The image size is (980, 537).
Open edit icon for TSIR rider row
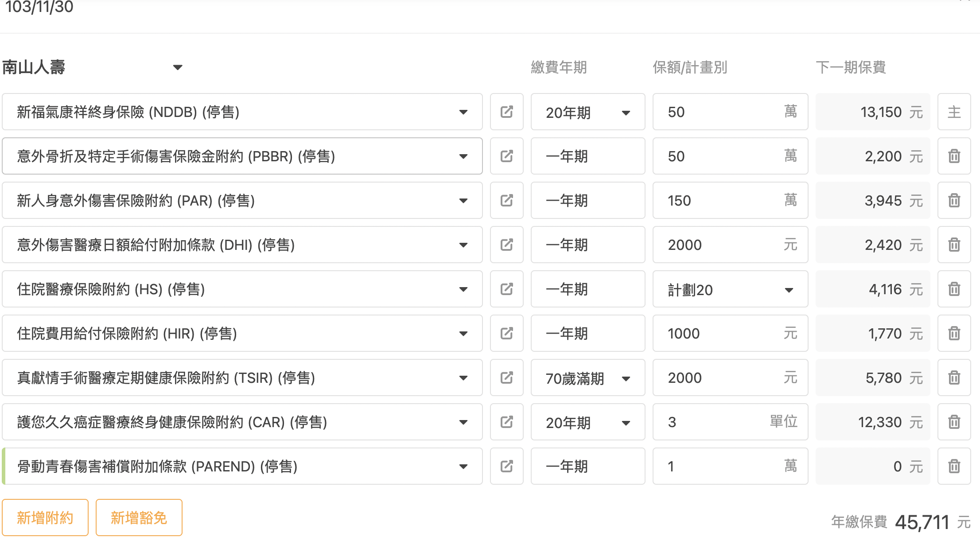pos(506,377)
